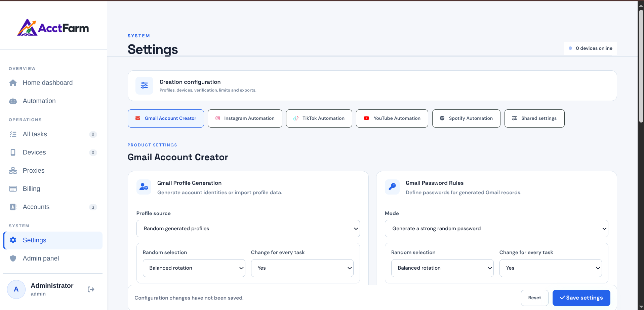
Task: Expand Change for every task under Profile Generation
Action: point(302,268)
